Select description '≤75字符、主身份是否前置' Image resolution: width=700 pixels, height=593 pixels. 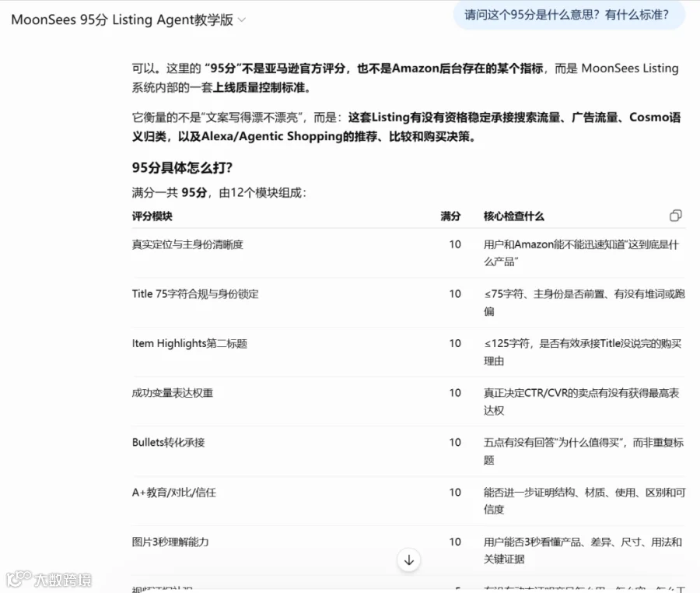point(584,302)
